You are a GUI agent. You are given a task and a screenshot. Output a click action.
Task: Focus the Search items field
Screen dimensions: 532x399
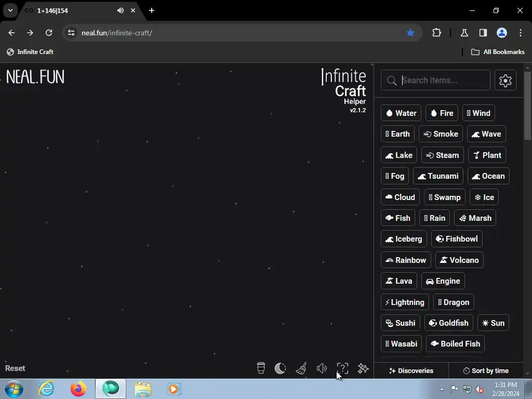coord(436,81)
